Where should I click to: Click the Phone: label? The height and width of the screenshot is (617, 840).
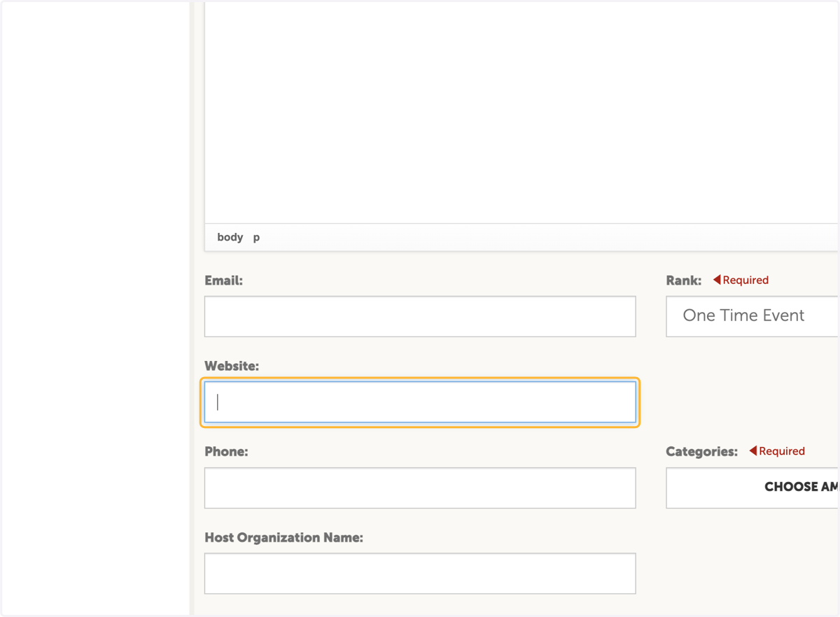tap(226, 452)
